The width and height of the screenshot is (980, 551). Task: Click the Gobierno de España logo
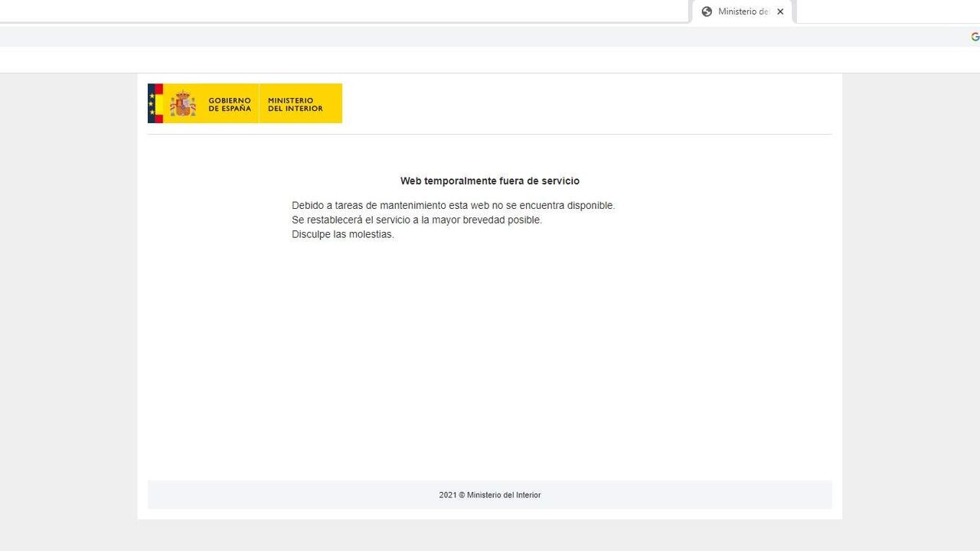[203, 103]
